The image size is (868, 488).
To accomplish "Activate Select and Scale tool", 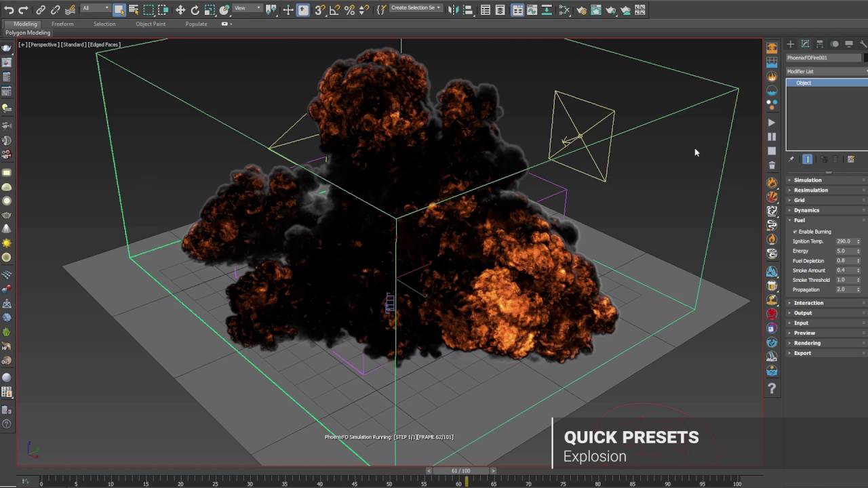I will coord(210,10).
